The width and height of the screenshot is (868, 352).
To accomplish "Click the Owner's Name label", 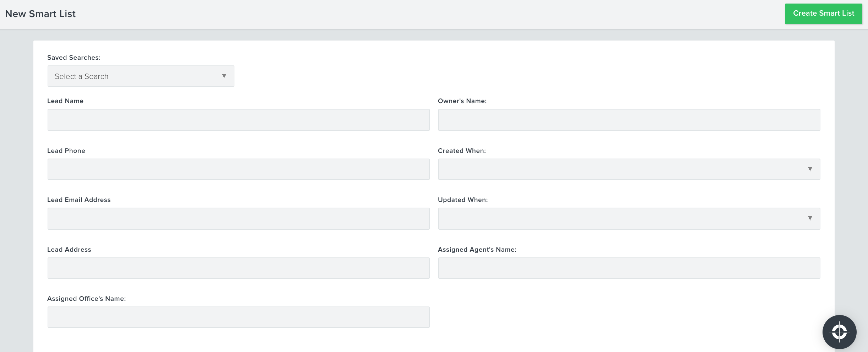I will (x=462, y=101).
